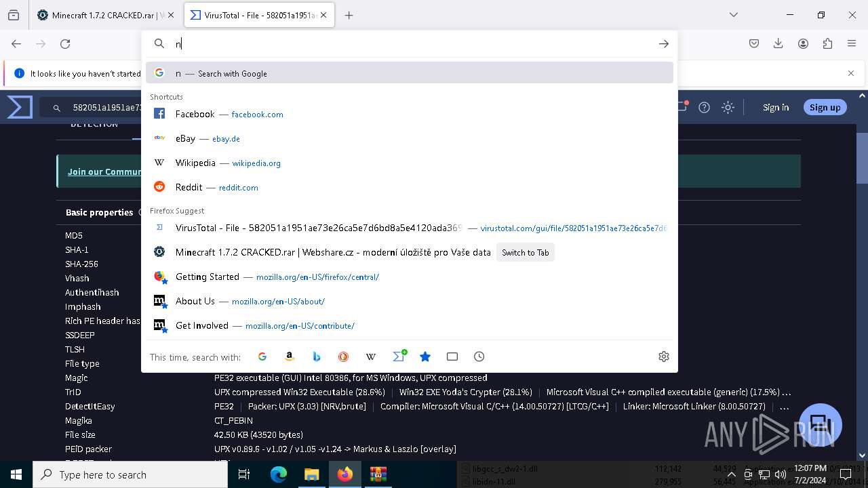Viewport: 868px width, 488px height.
Task: Go arrow in address bar
Action: click(x=664, y=43)
